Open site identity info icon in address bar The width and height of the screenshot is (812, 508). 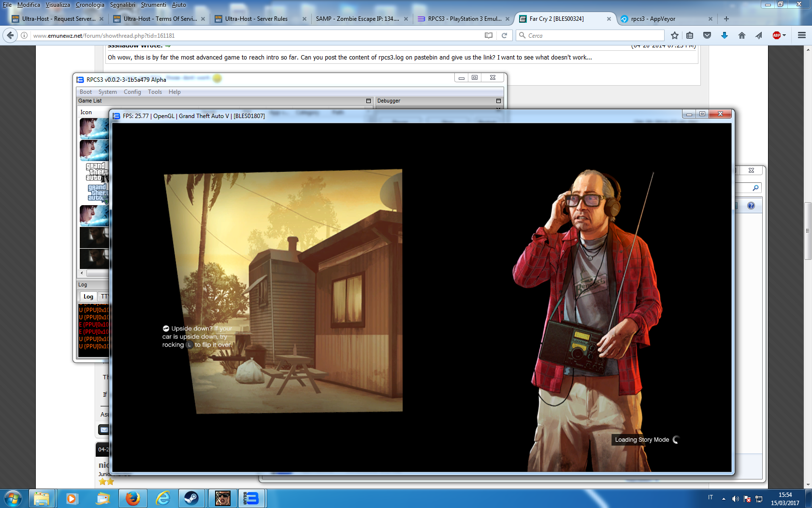pos(24,35)
